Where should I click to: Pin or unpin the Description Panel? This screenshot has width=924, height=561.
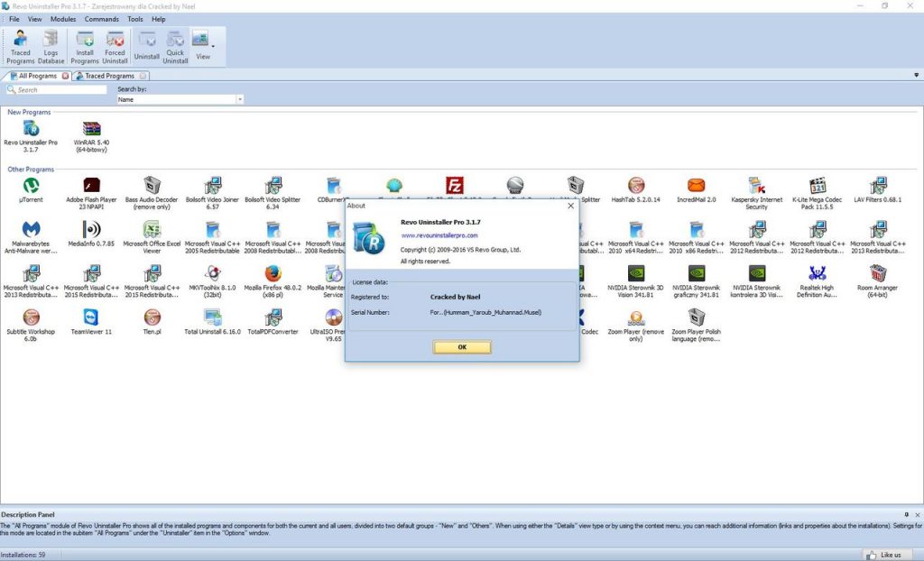coord(906,514)
